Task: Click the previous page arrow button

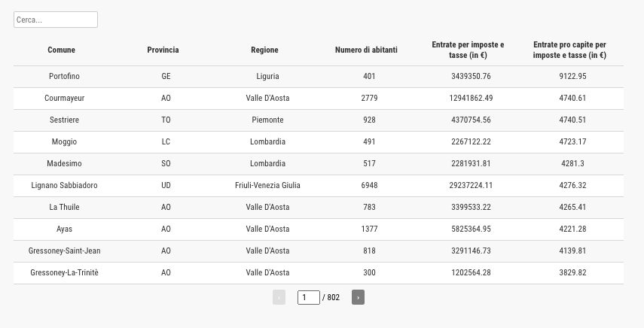Action: [x=279, y=297]
